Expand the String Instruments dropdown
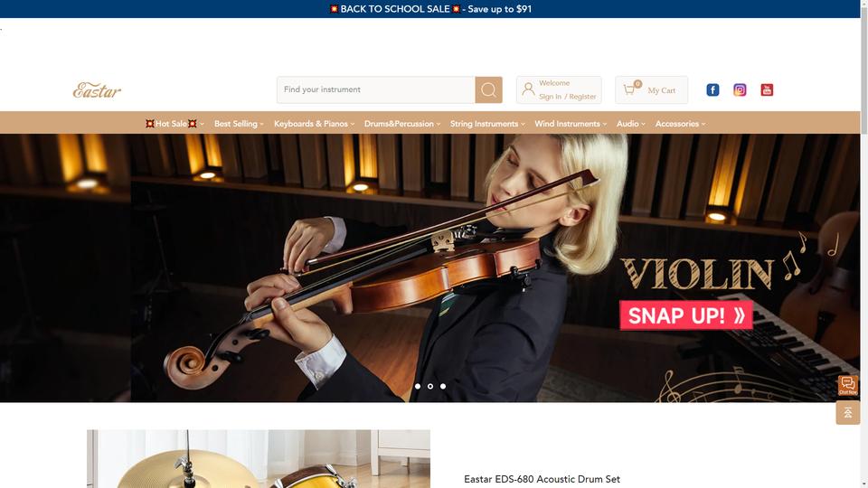 [487, 124]
